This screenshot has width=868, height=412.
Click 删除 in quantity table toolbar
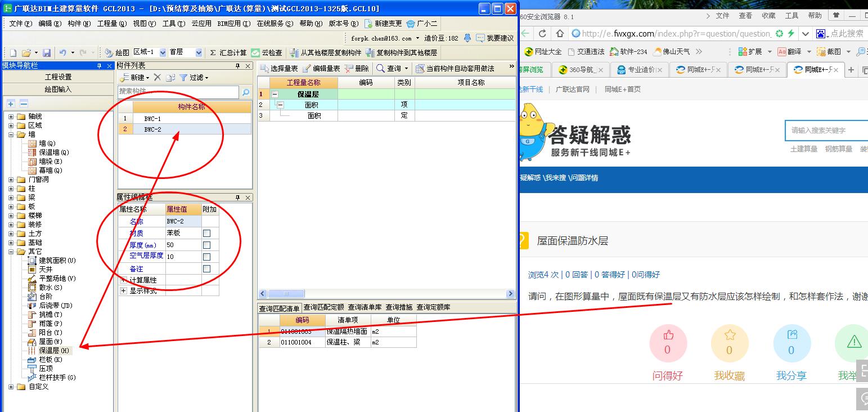point(357,69)
